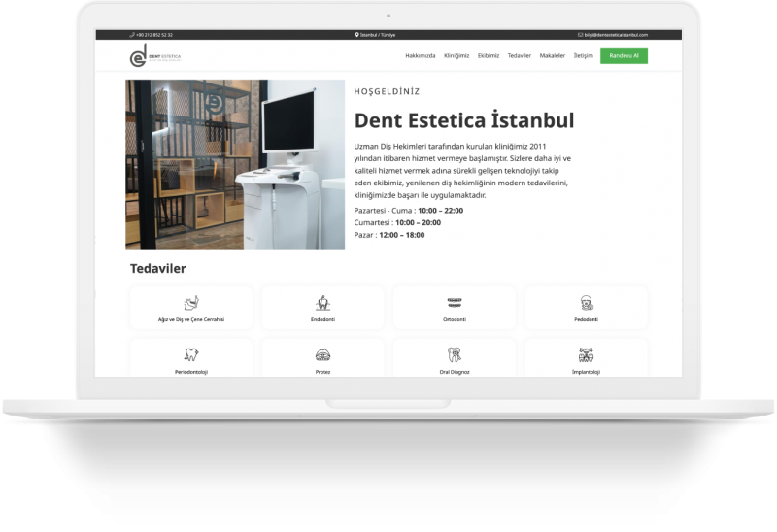This screenshot has height=532, width=777.
Task: Click the Pedodonti child icon
Action: pos(587,303)
